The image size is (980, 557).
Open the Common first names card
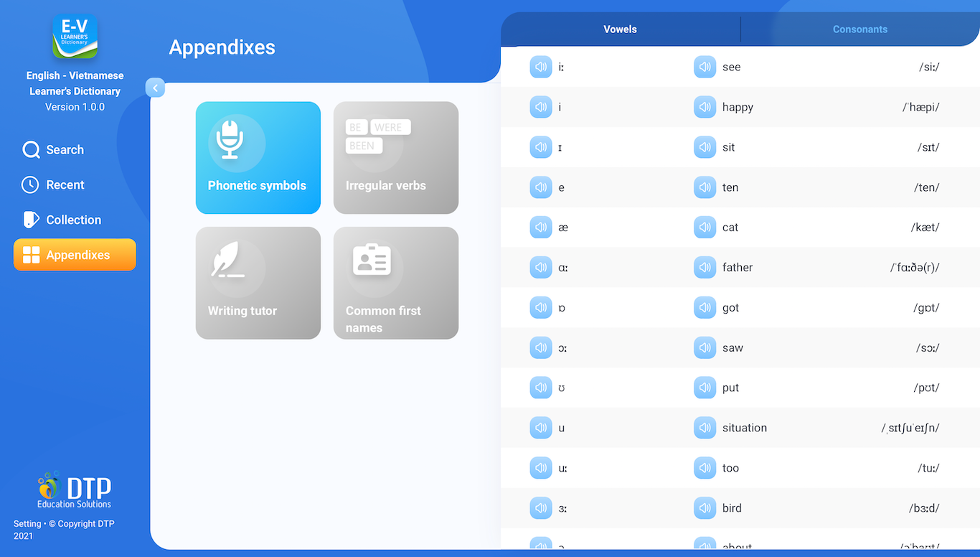point(396,283)
